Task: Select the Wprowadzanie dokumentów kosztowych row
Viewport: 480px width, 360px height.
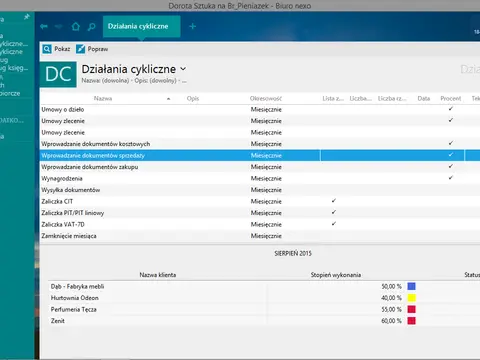Action: pos(260,144)
